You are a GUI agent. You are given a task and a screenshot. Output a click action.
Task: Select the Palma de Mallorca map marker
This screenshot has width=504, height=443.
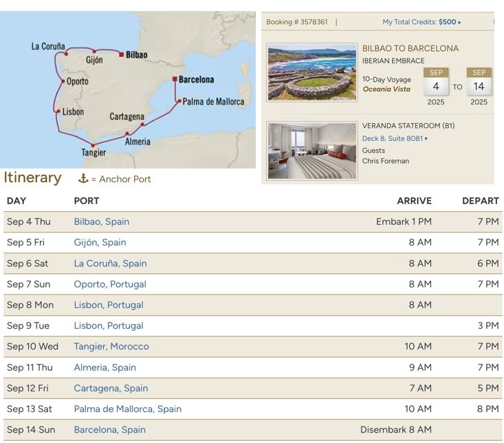tap(179, 102)
